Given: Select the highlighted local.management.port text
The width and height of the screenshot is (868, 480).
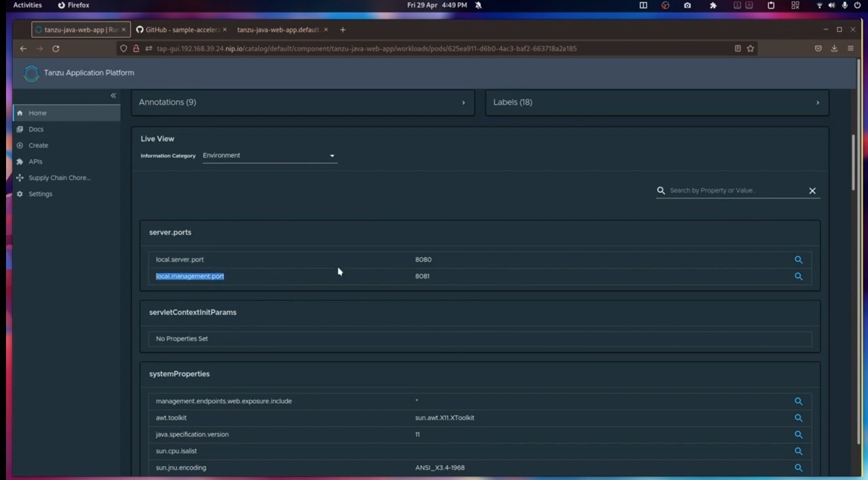Looking at the screenshot, I should pyautogui.click(x=190, y=276).
